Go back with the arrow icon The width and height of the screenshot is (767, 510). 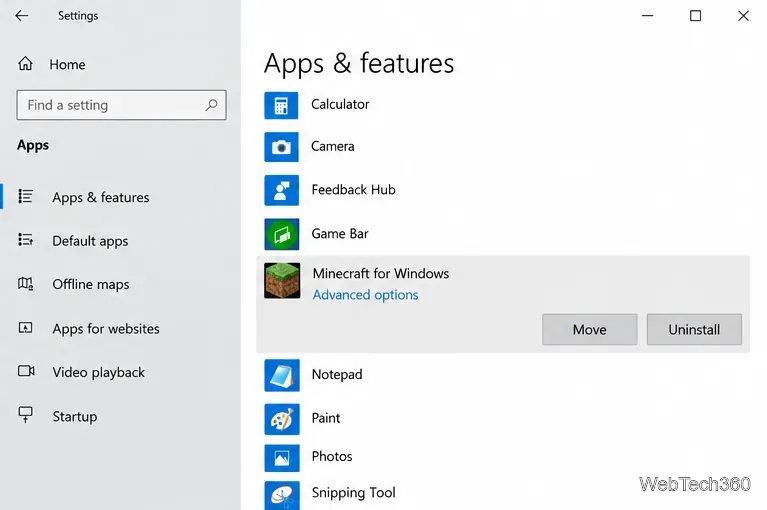coord(22,16)
